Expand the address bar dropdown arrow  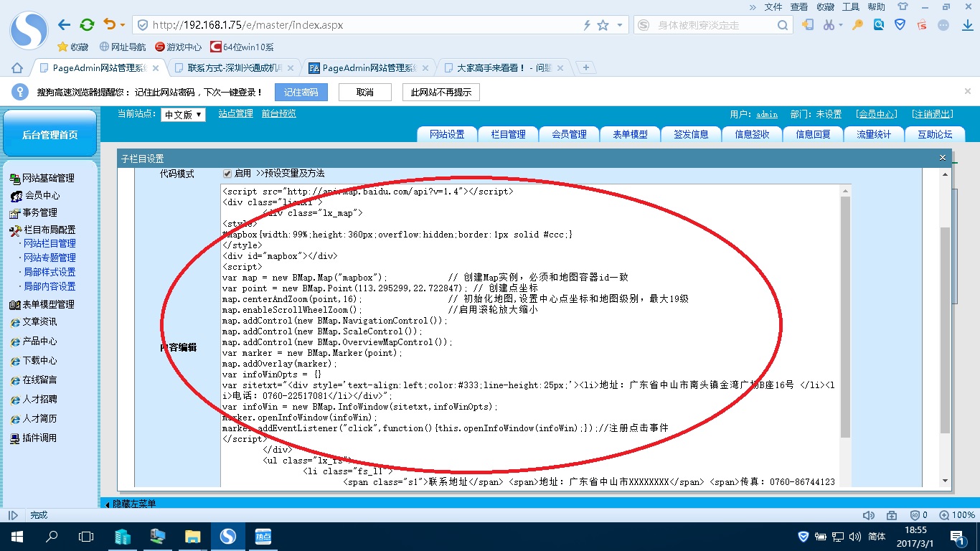[x=619, y=25]
